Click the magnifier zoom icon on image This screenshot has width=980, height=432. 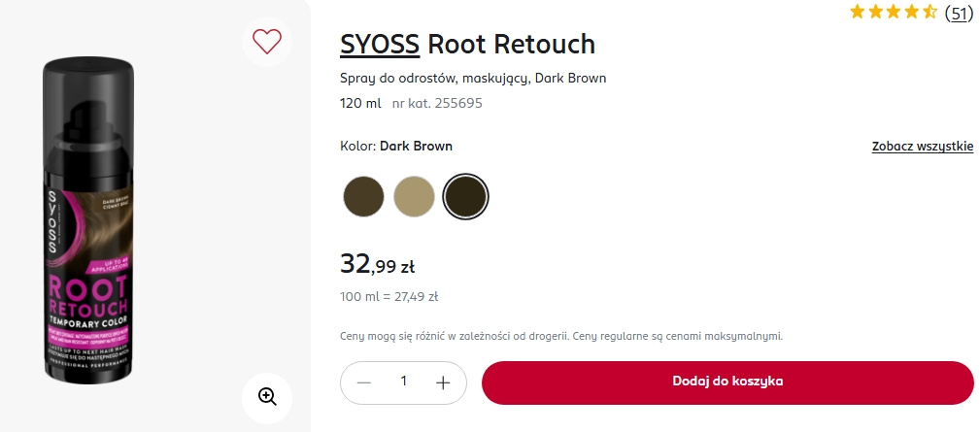[x=267, y=395]
